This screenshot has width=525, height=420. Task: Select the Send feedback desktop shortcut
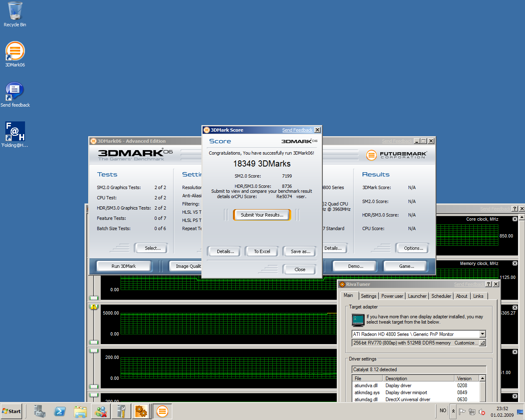15,95
